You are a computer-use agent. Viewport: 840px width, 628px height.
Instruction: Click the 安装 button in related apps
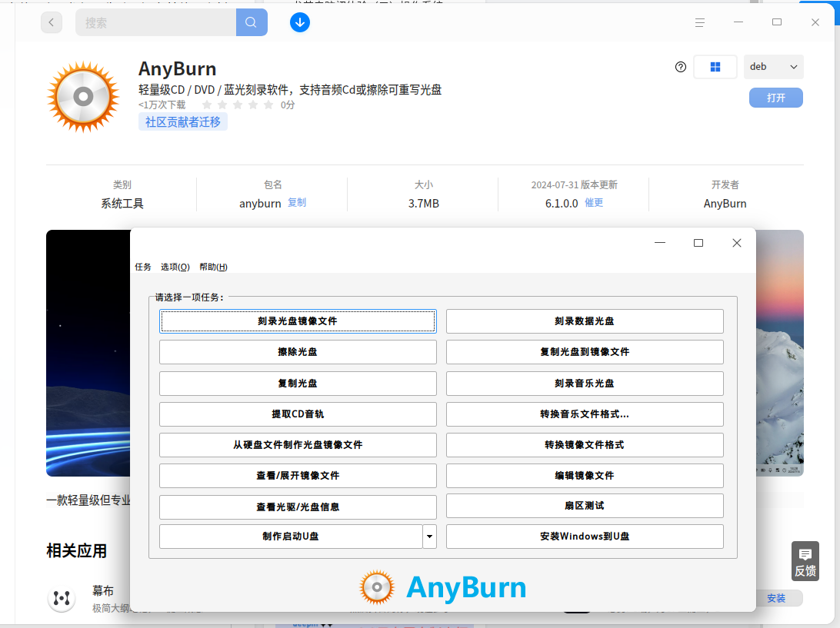click(776, 598)
